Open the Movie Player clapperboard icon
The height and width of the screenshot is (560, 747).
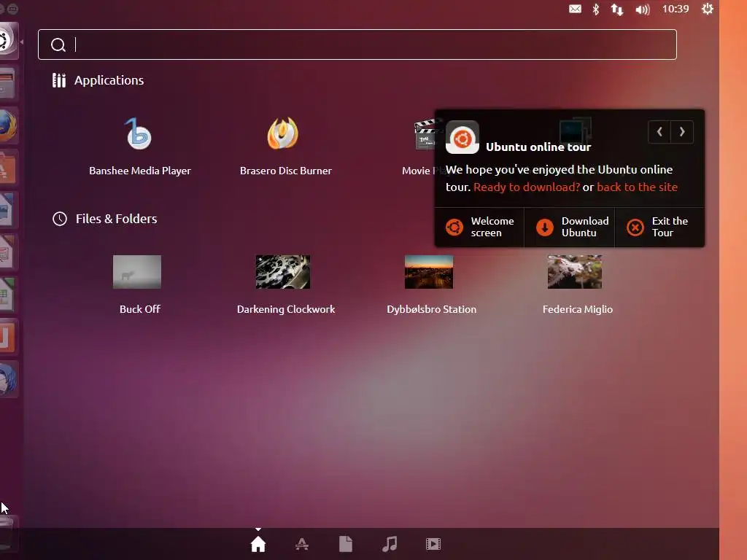(425, 135)
